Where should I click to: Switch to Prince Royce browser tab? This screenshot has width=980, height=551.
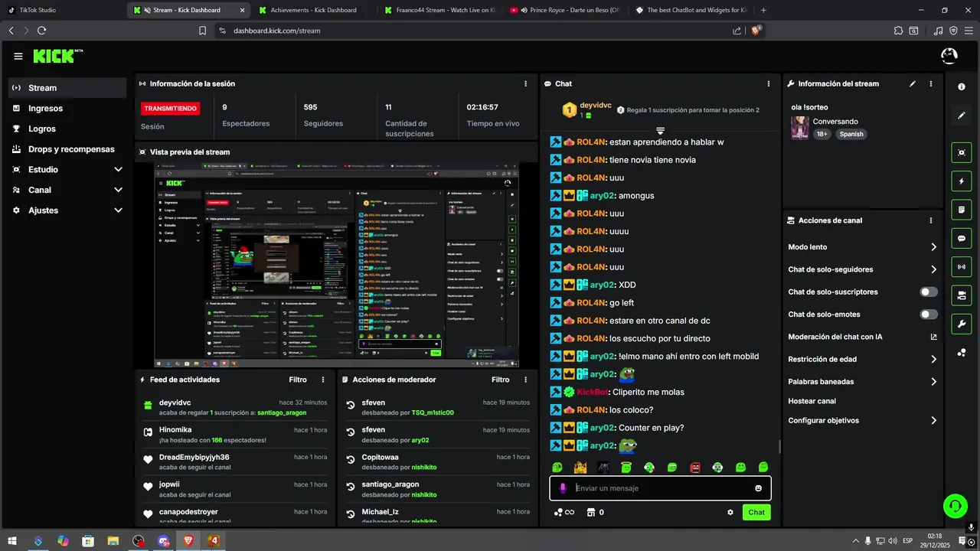(564, 10)
